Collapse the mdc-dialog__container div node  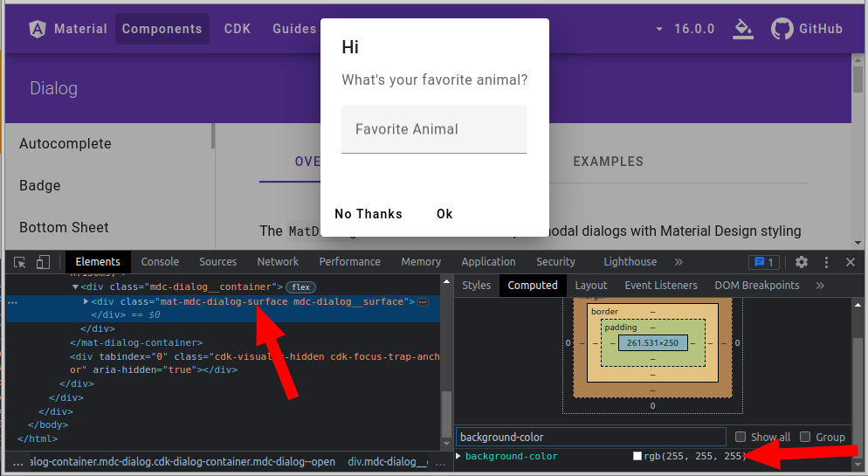75,287
